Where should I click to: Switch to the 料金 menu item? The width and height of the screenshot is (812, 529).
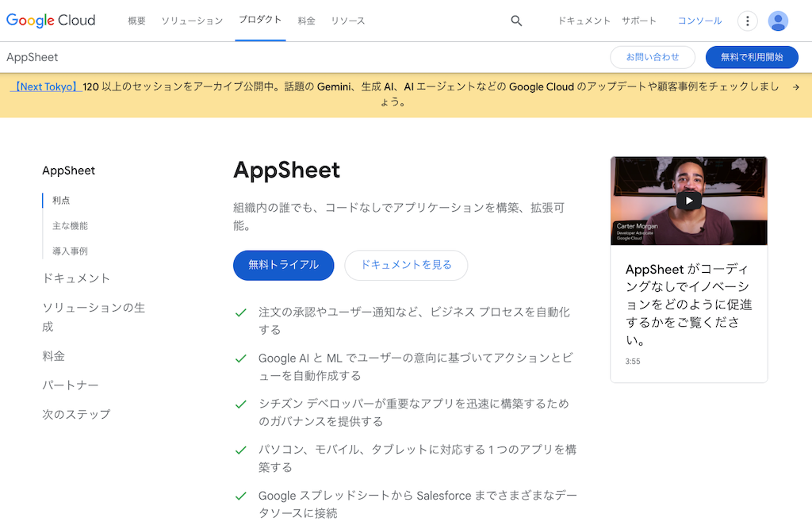tap(306, 21)
